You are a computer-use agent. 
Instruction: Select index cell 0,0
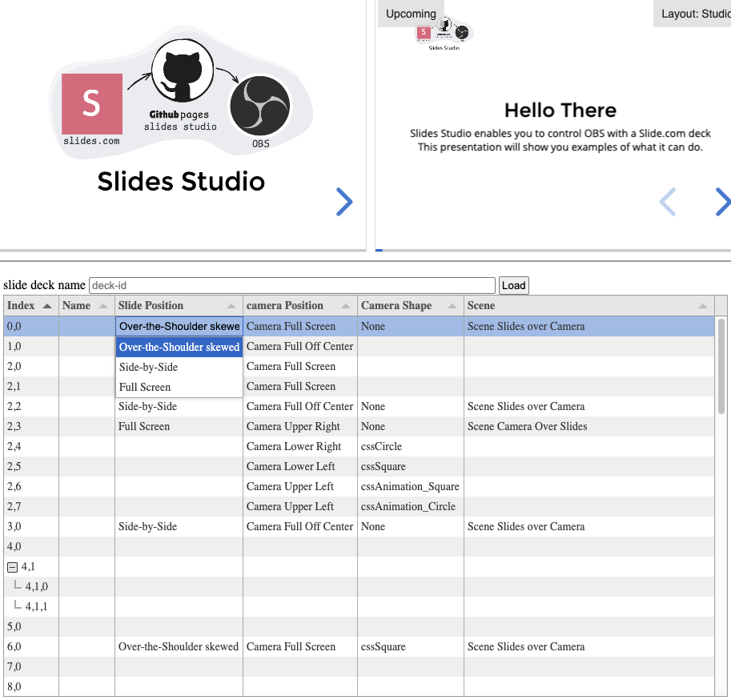click(x=31, y=327)
